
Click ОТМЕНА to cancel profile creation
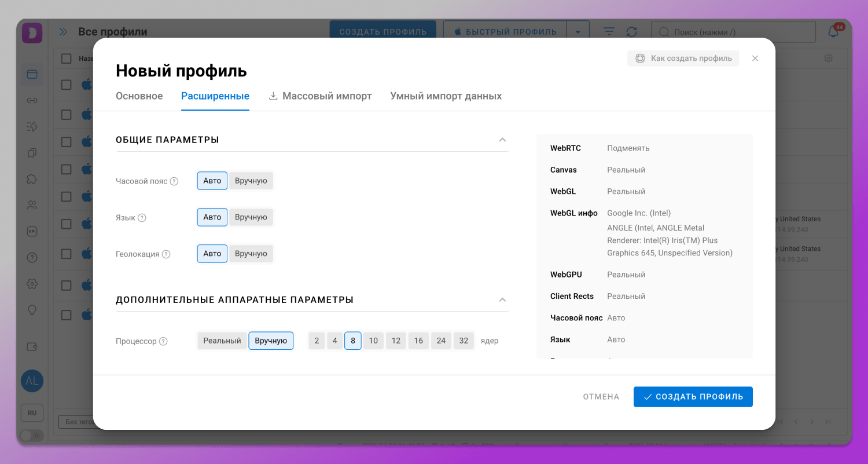point(601,397)
